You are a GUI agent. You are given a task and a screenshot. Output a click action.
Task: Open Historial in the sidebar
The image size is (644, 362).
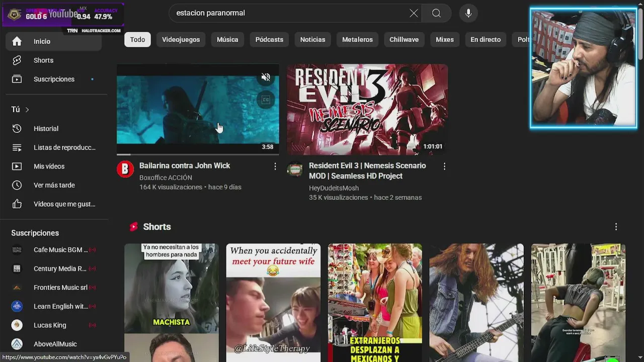[54, 129]
